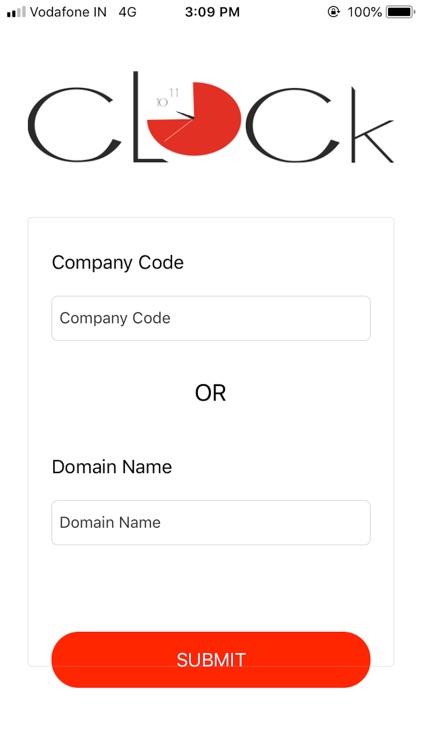The image size is (422, 750).
Task: Tap the second C letter in logo
Action: coord(293,124)
